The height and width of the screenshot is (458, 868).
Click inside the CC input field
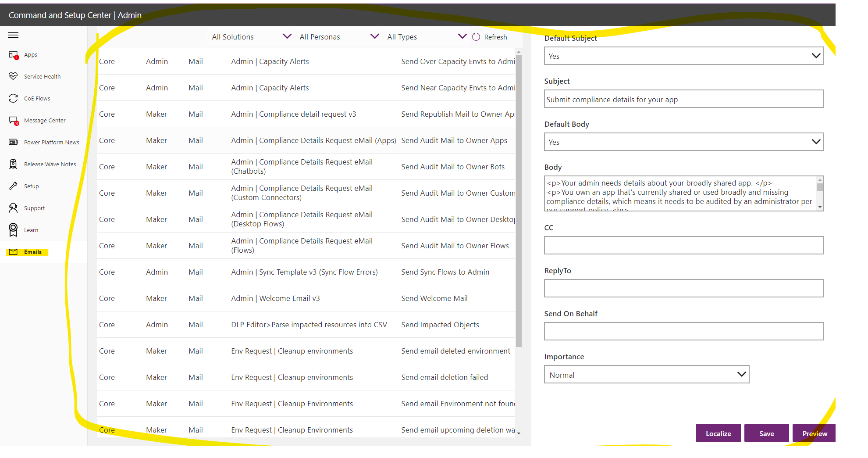tap(683, 245)
